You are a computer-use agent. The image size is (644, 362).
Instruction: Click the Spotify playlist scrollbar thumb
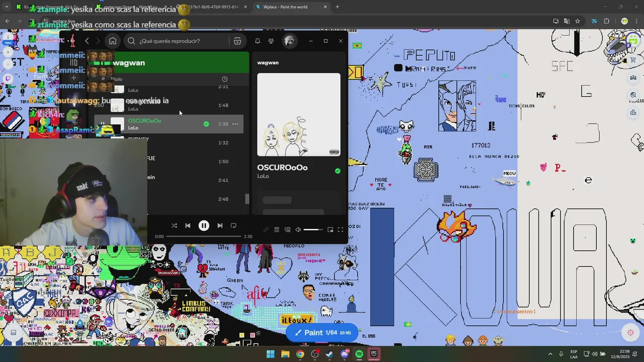[247, 199]
